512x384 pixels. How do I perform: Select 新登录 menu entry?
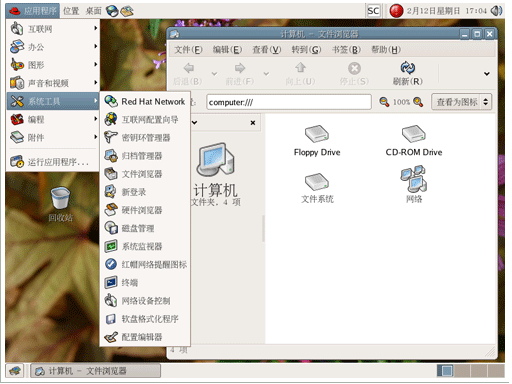[x=145, y=192]
